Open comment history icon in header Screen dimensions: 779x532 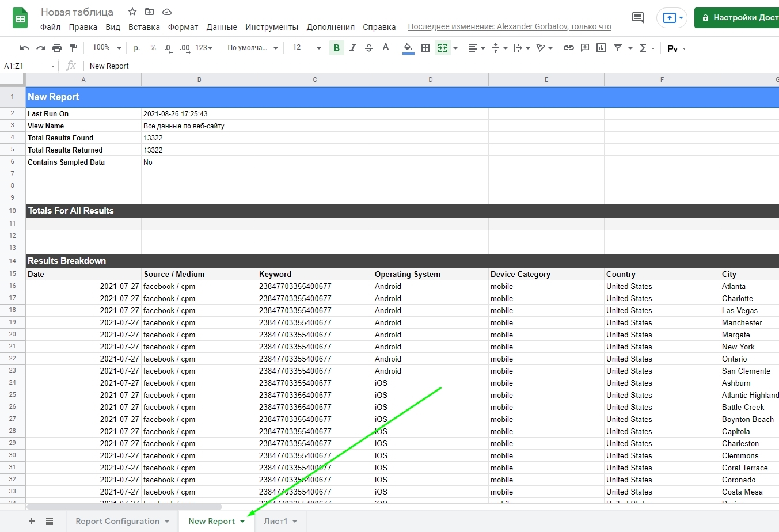click(x=638, y=18)
